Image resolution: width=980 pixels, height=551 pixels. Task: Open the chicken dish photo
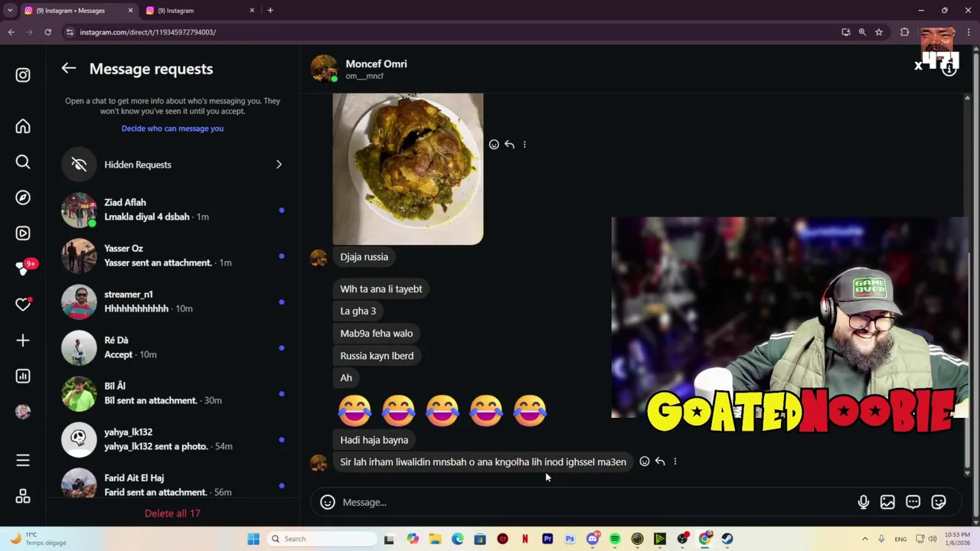[x=408, y=168]
